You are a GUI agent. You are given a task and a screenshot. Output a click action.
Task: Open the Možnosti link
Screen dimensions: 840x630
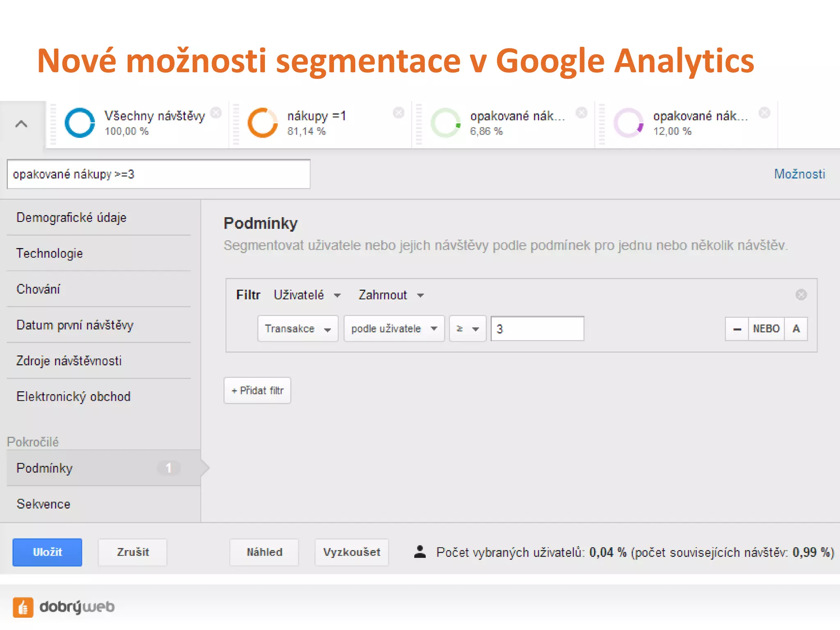799,174
